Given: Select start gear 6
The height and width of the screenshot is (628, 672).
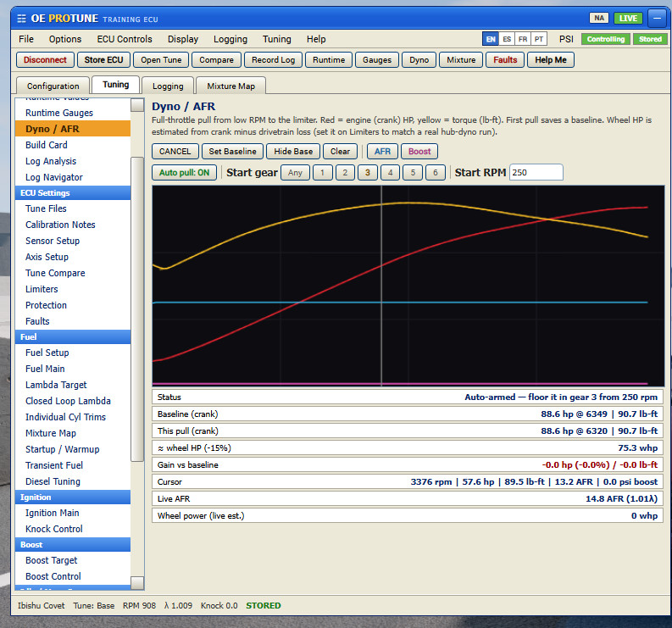Looking at the screenshot, I should [436, 173].
